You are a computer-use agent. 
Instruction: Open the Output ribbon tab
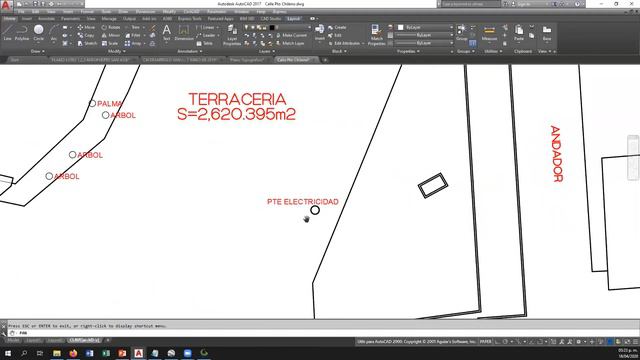(129, 19)
